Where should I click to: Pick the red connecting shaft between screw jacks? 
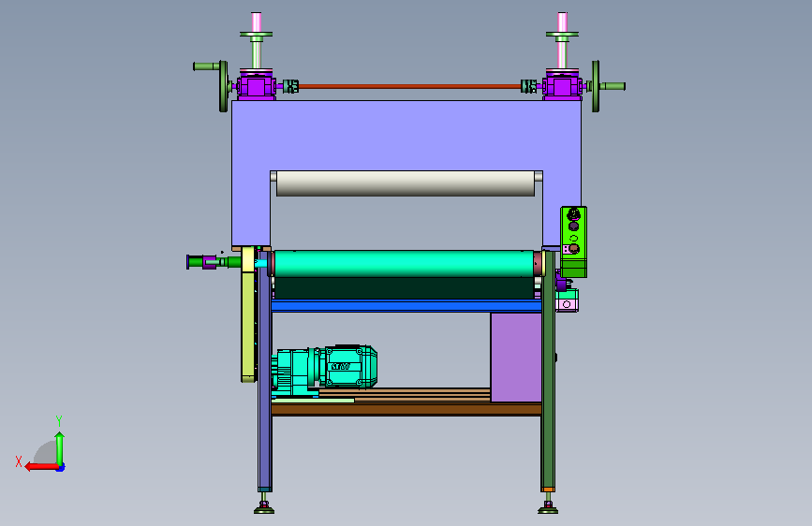click(x=409, y=86)
